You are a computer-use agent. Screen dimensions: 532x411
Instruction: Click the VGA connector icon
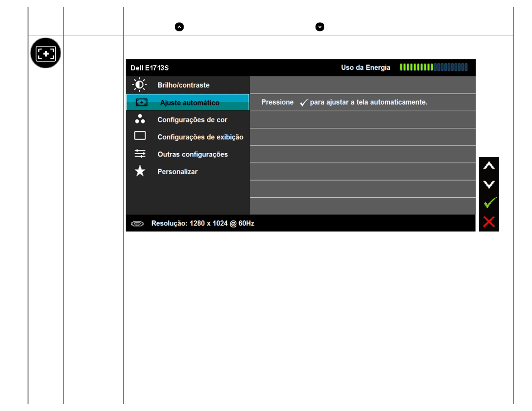[137, 224]
